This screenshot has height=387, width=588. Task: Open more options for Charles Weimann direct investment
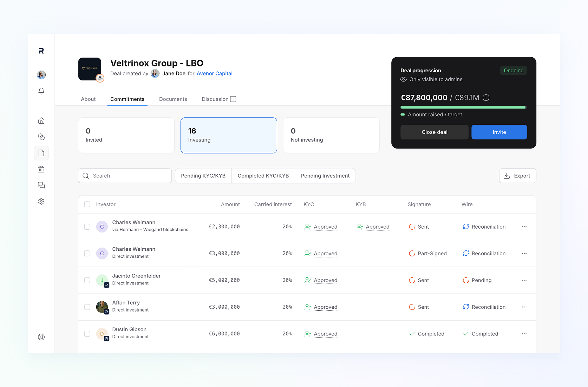pyautogui.click(x=524, y=254)
